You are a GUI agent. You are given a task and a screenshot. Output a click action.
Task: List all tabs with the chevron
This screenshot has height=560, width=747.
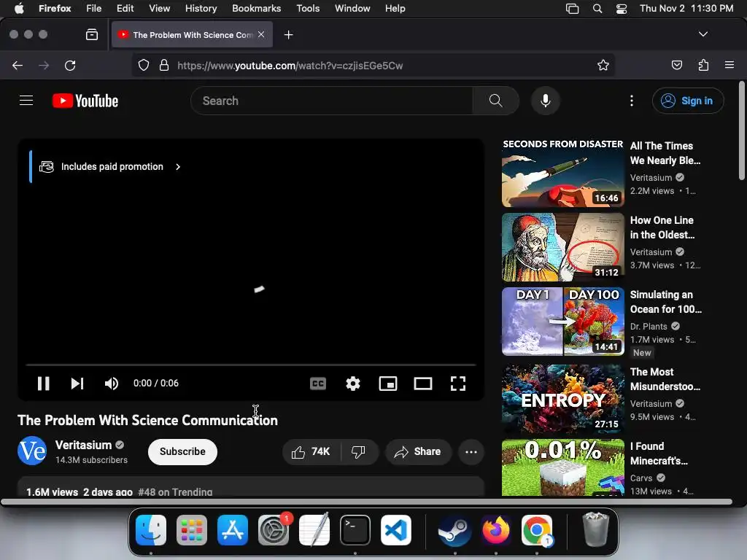point(703,34)
